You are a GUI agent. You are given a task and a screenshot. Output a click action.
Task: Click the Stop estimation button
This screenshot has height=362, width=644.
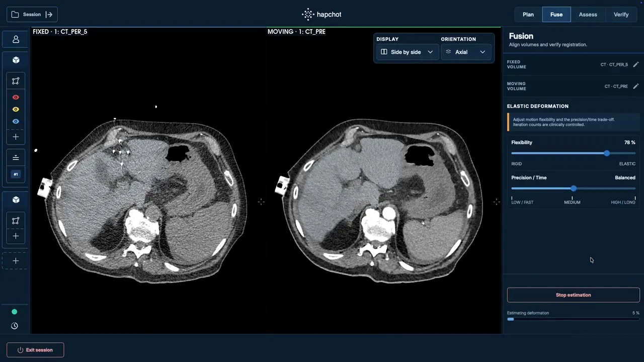point(573,295)
